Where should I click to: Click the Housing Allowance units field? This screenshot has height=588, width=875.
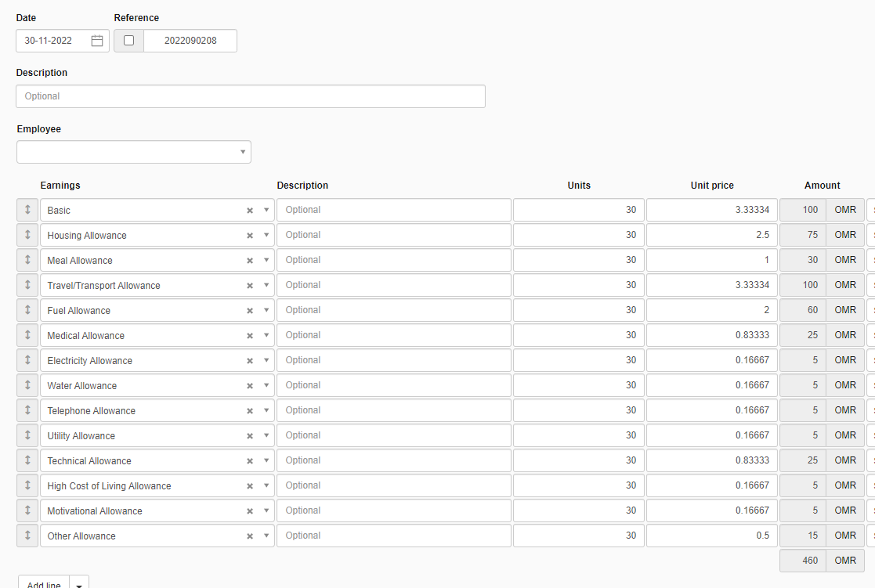(579, 235)
